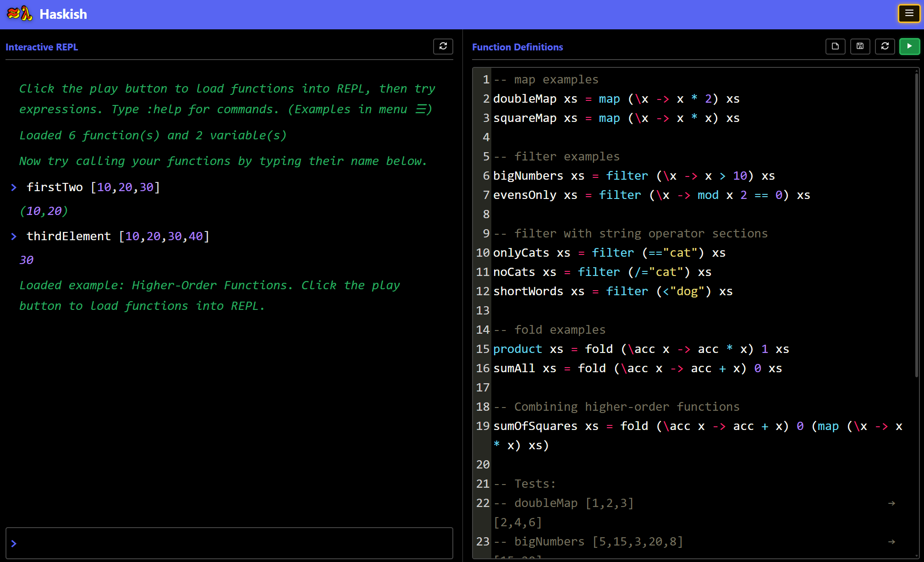Click 'Loaded 6 function(s) and 2 variable(s)' message

click(153, 135)
